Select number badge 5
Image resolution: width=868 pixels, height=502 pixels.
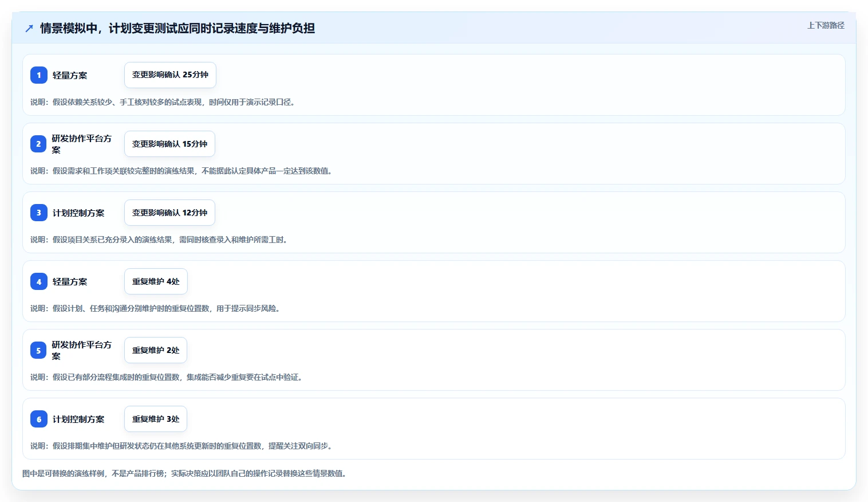click(39, 350)
